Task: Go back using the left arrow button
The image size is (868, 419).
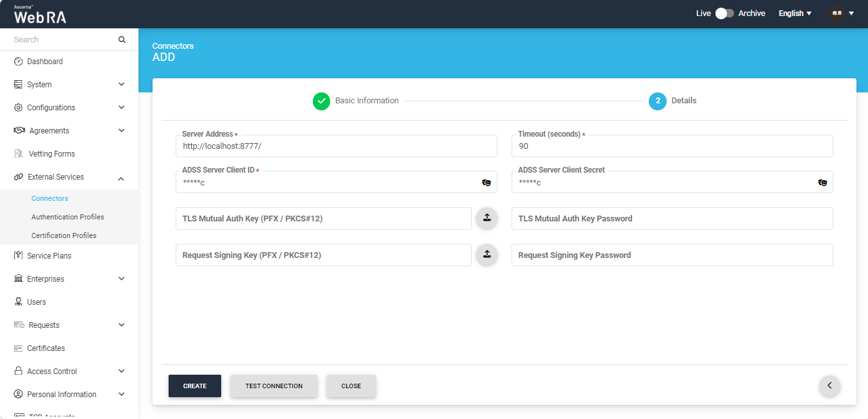Action: (830, 386)
